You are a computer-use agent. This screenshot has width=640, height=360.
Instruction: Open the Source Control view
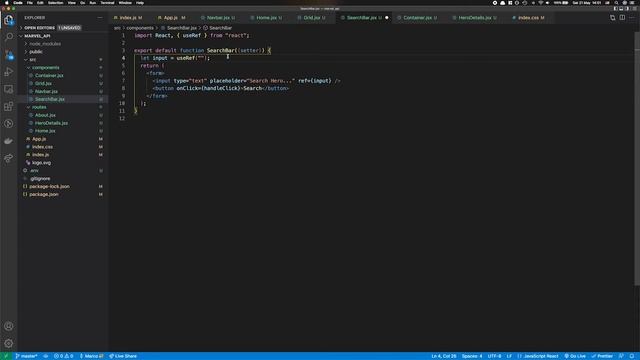pos(9,54)
